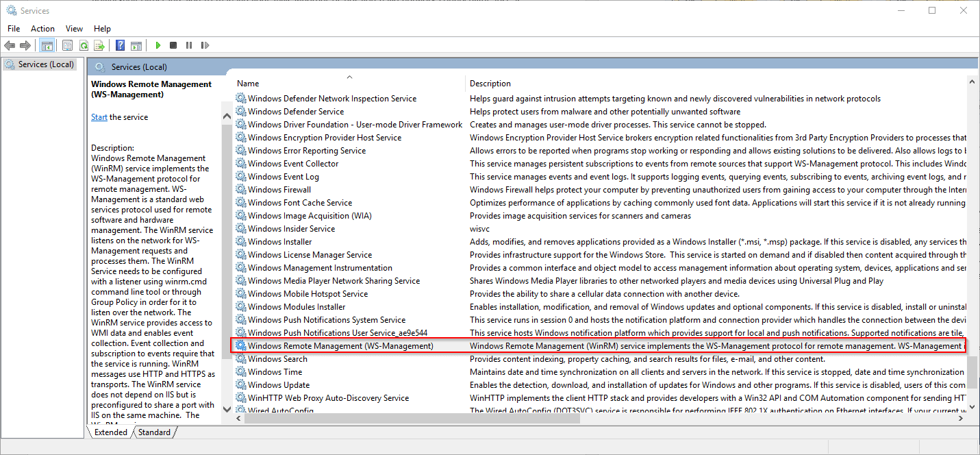
Task: Toggle Show/Hide Action Pane toolbar icon
Action: [x=136, y=45]
